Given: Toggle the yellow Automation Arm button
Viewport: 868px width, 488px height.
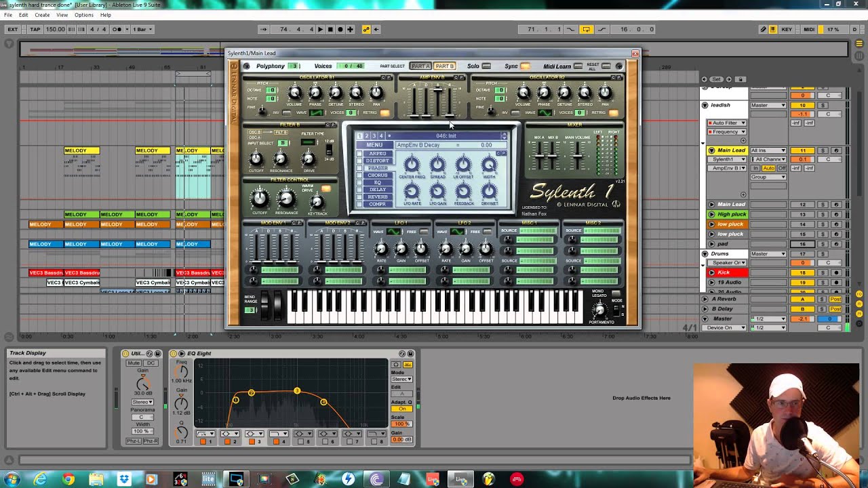Looking at the screenshot, I should coord(366,29).
